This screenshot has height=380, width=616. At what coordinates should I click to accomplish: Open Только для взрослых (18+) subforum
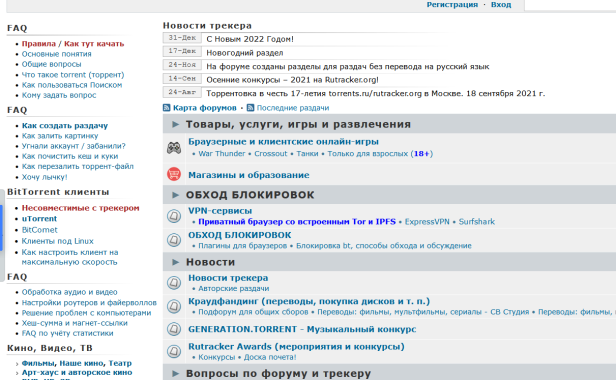[x=380, y=154]
